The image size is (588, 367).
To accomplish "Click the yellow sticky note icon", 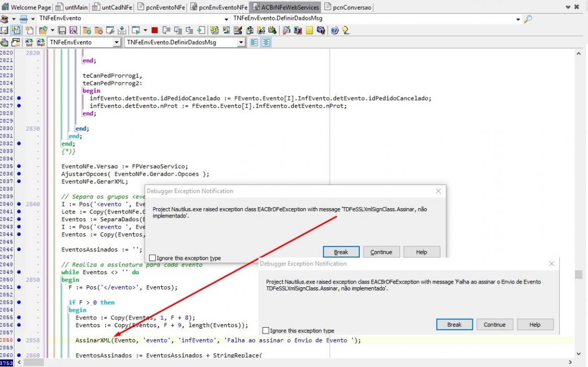I will [x=309, y=30].
